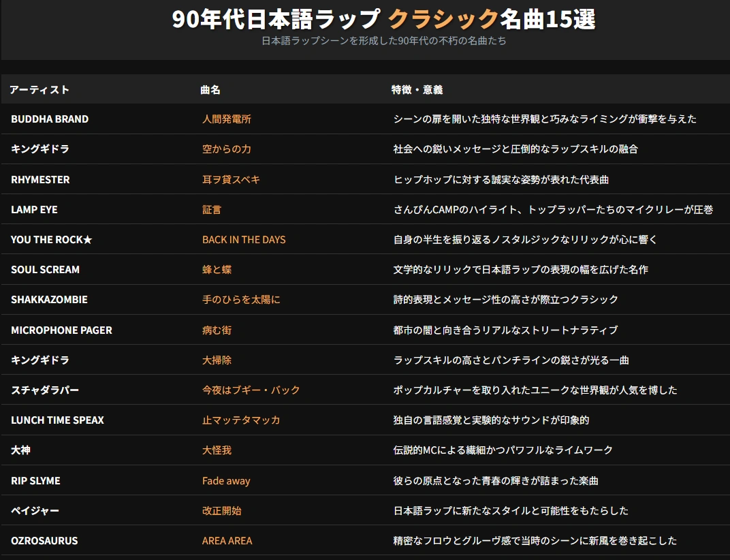Click the description for the AREA AREA row
This screenshot has width=730, height=560.
(535, 540)
